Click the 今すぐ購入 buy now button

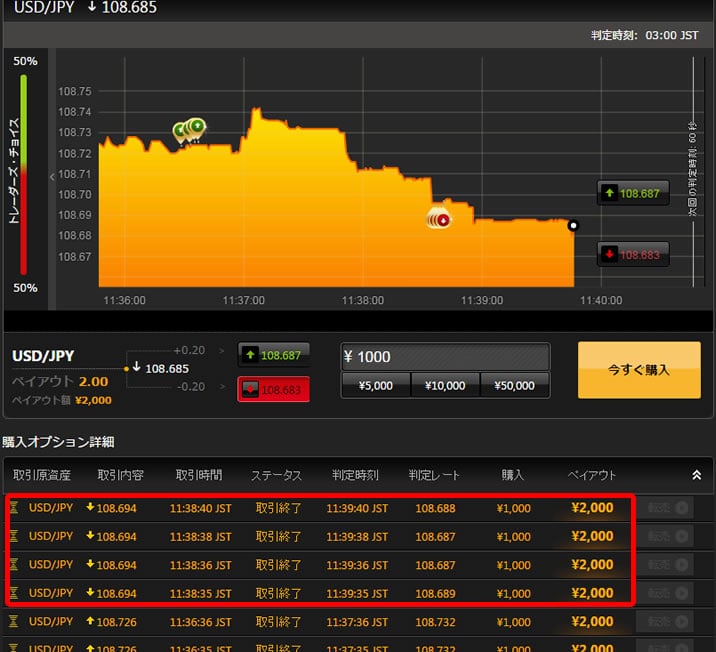[x=639, y=370]
